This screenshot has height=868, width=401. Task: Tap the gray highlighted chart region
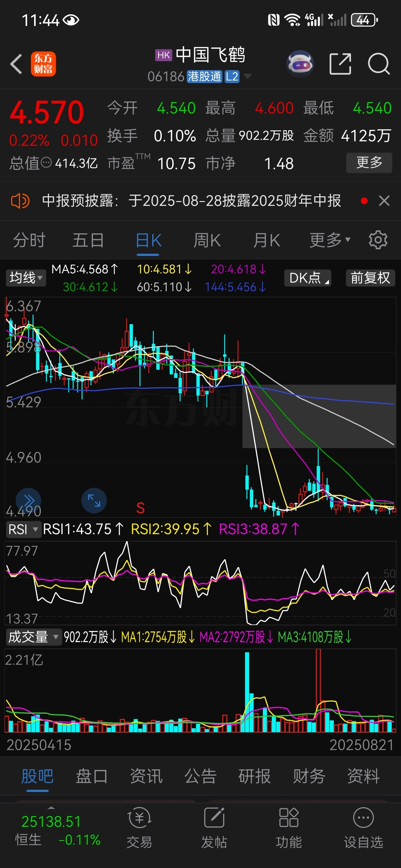(319, 416)
